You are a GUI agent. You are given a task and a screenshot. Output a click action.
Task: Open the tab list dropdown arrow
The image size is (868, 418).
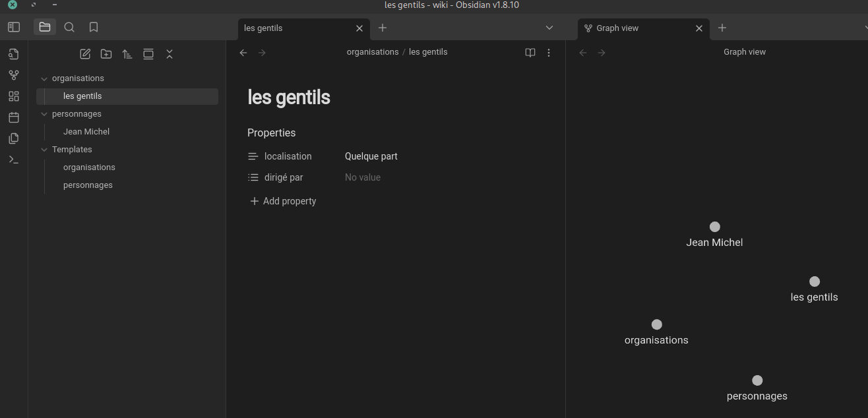coord(549,28)
